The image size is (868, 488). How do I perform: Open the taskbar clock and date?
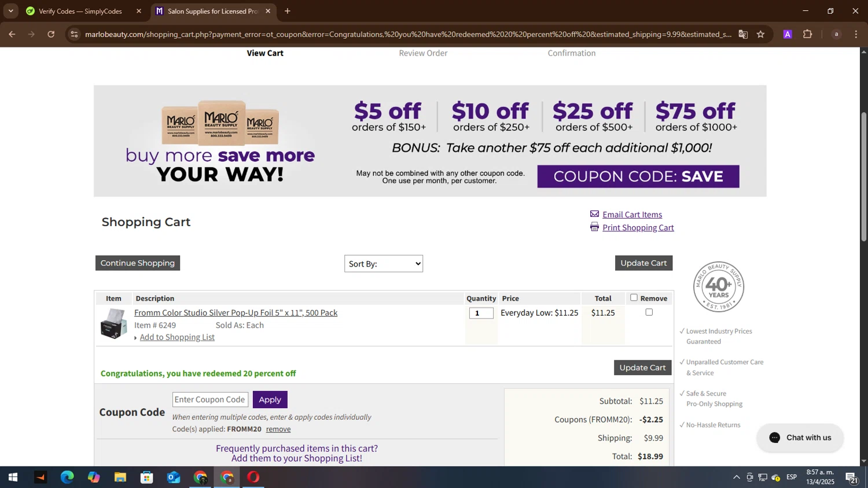(x=820, y=478)
